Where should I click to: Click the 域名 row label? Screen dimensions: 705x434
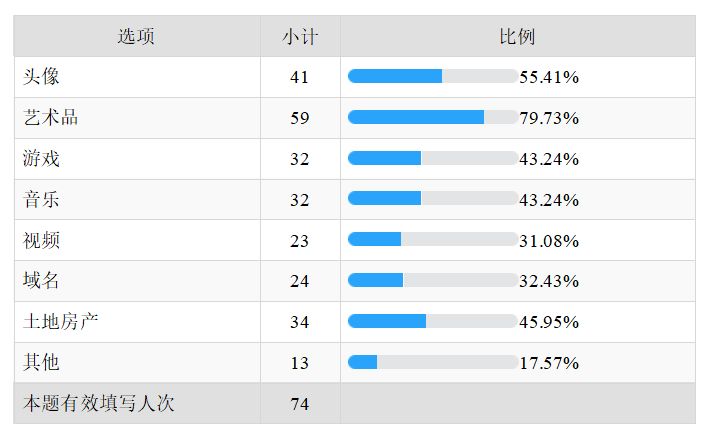[41, 281]
